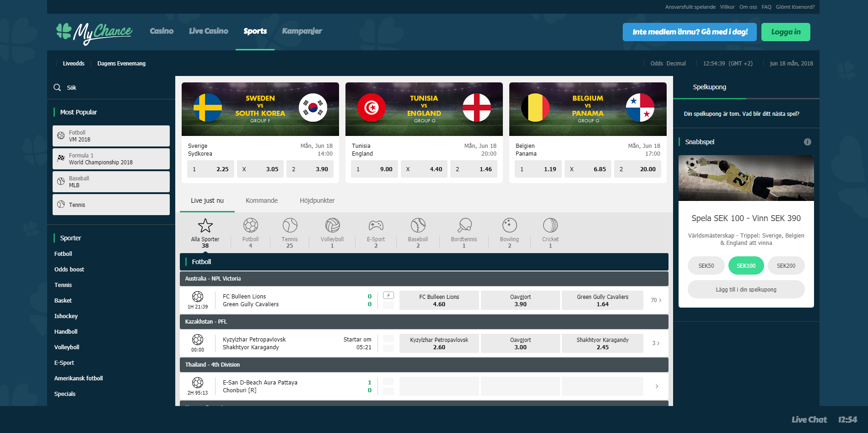Viewport: 868px width, 433px height.
Task: Select the Alla Sporter star icon
Action: [x=205, y=225]
